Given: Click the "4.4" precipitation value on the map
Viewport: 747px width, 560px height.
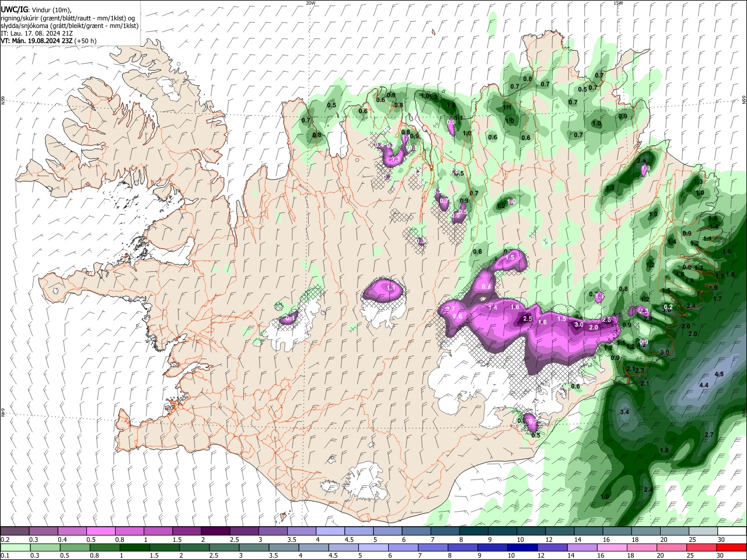Looking at the screenshot, I should coord(703,385).
